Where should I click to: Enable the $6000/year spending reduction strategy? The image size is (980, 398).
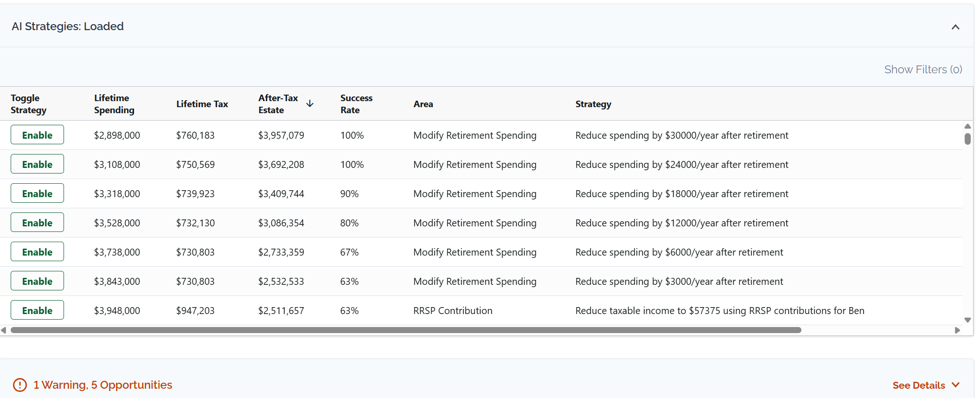point(37,252)
